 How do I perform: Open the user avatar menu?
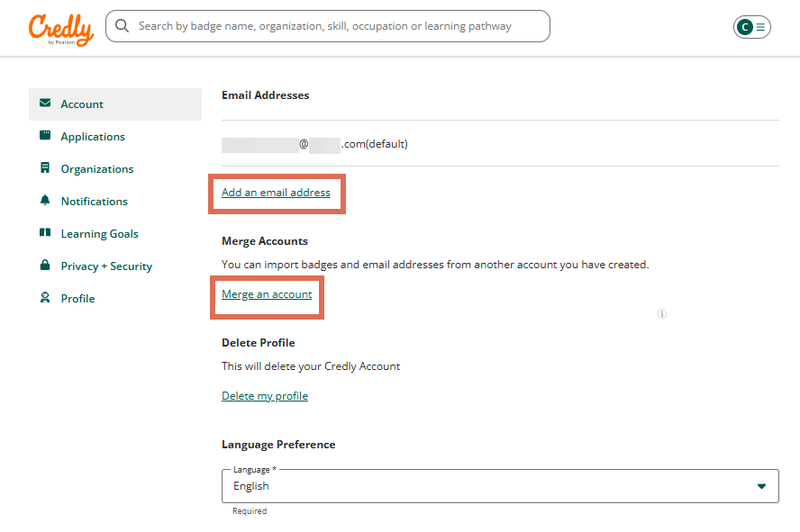(x=752, y=27)
